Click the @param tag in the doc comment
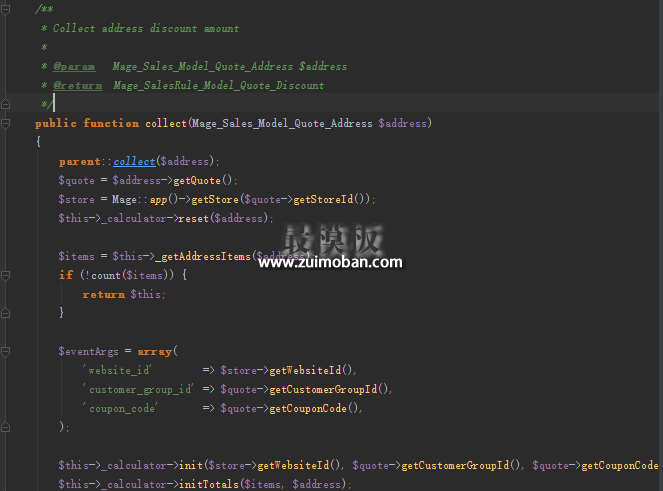This screenshot has height=491, width=663. tap(74, 66)
